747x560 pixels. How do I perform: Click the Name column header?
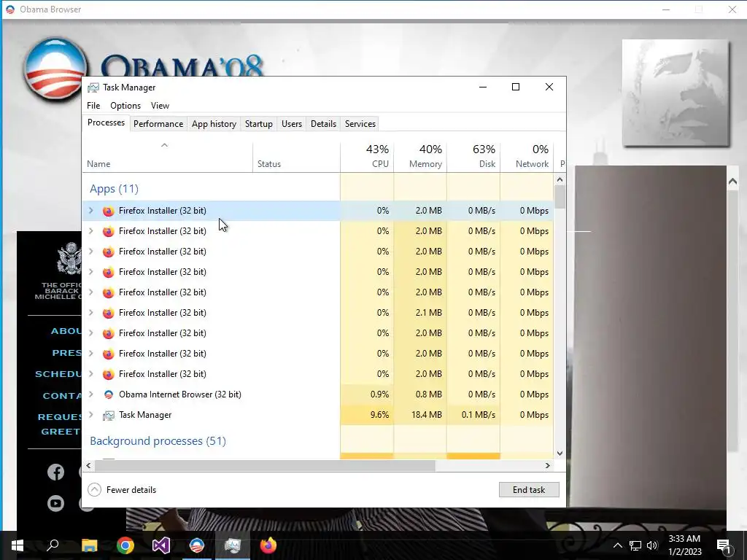click(x=168, y=157)
